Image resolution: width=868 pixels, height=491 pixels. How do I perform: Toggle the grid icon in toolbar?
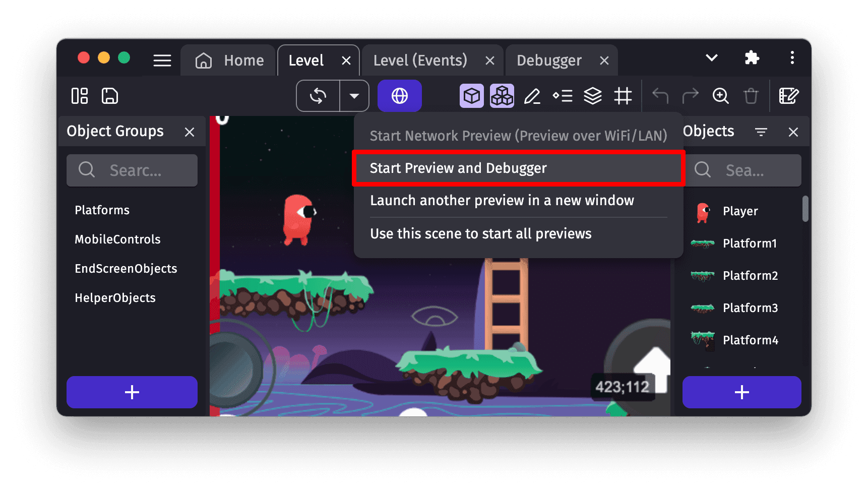pyautogui.click(x=623, y=96)
